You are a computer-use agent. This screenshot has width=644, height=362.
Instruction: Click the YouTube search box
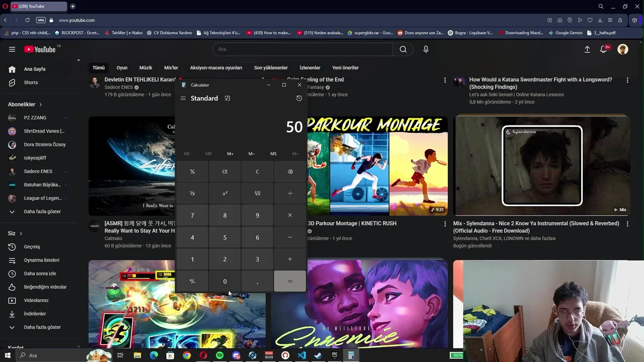pyautogui.click(x=303, y=49)
